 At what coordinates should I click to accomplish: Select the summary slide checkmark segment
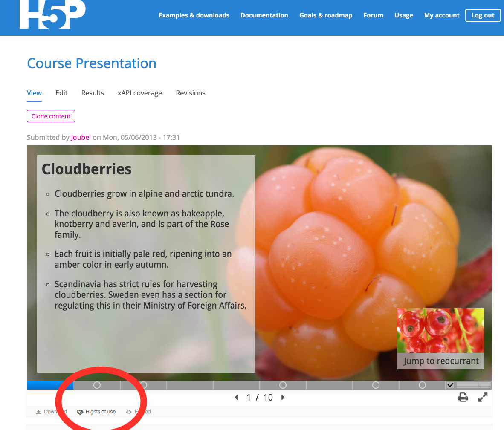click(x=450, y=385)
